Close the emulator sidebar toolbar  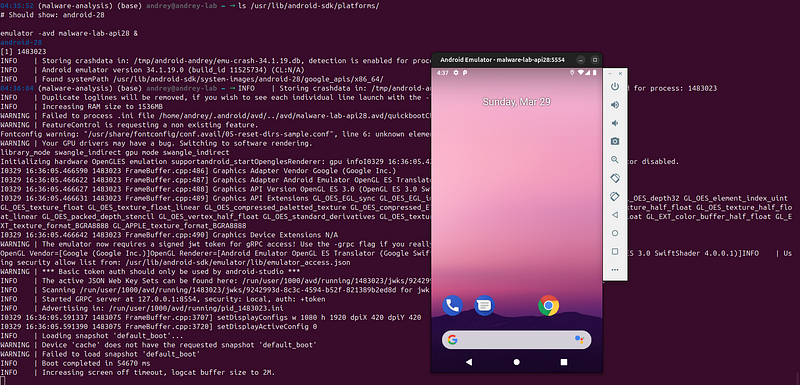click(x=620, y=74)
